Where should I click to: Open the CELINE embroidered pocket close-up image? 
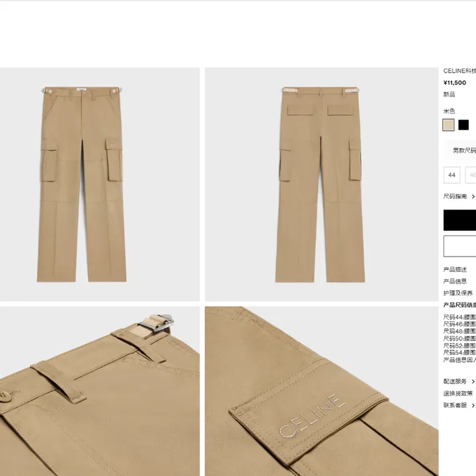[x=321, y=391]
